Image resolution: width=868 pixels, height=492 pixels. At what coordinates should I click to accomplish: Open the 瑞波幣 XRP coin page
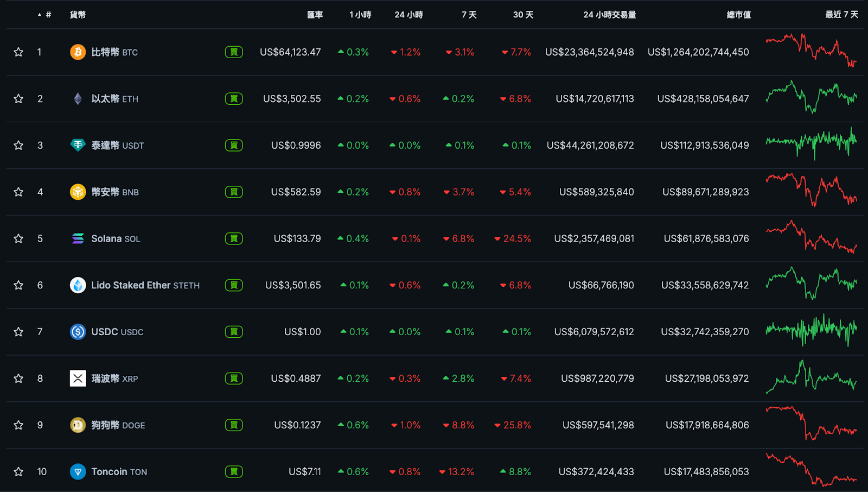[x=114, y=379]
